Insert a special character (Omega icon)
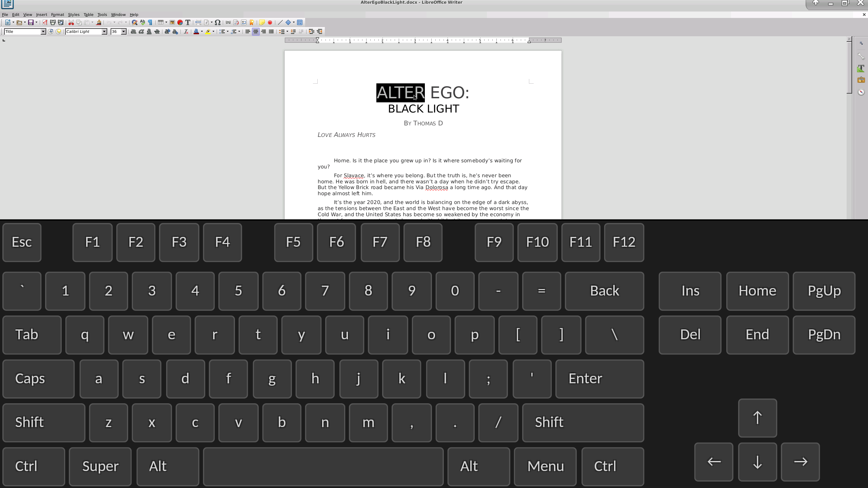The width and height of the screenshot is (868, 488). pyautogui.click(x=218, y=22)
